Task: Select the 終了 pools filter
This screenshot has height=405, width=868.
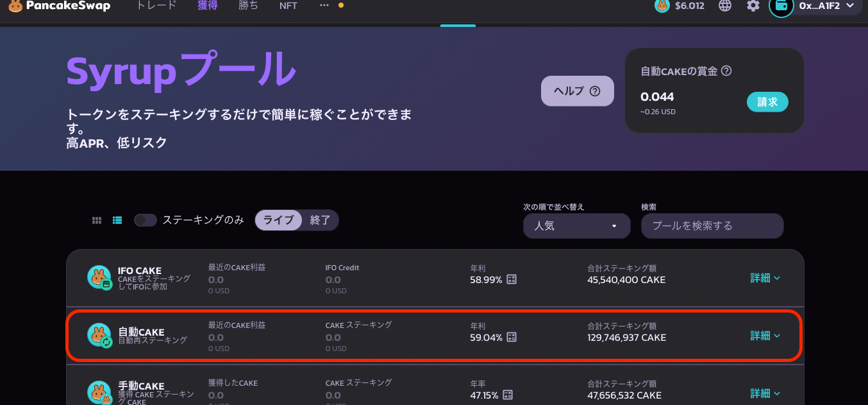Action: tap(320, 220)
